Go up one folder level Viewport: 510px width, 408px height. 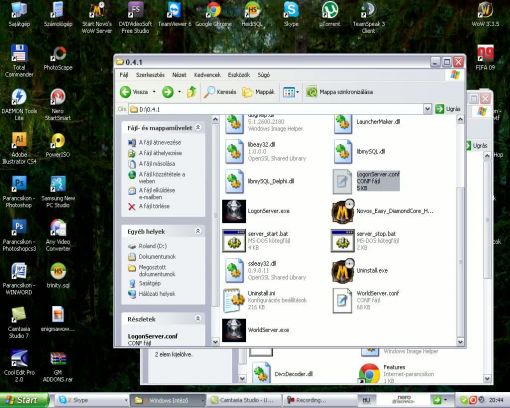(191, 92)
